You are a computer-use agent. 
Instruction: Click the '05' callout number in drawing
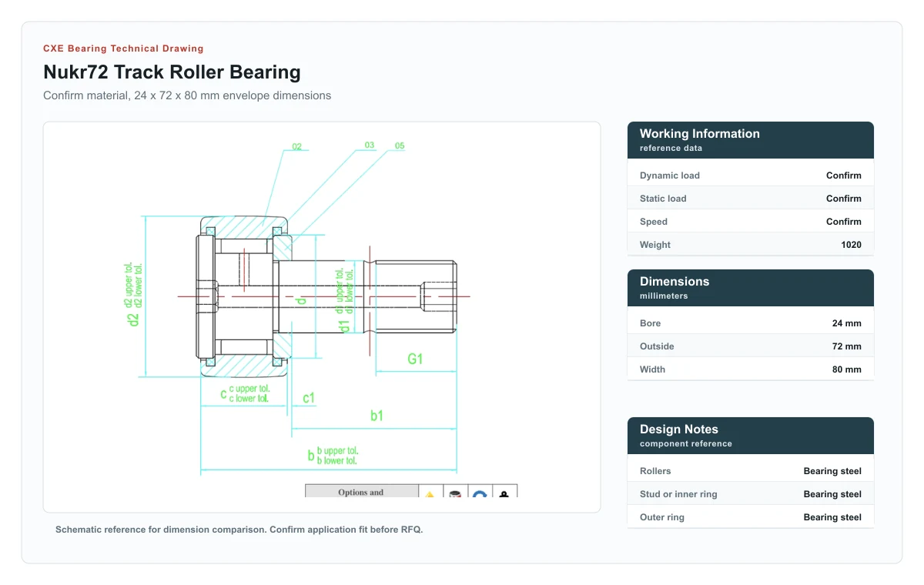[400, 145]
